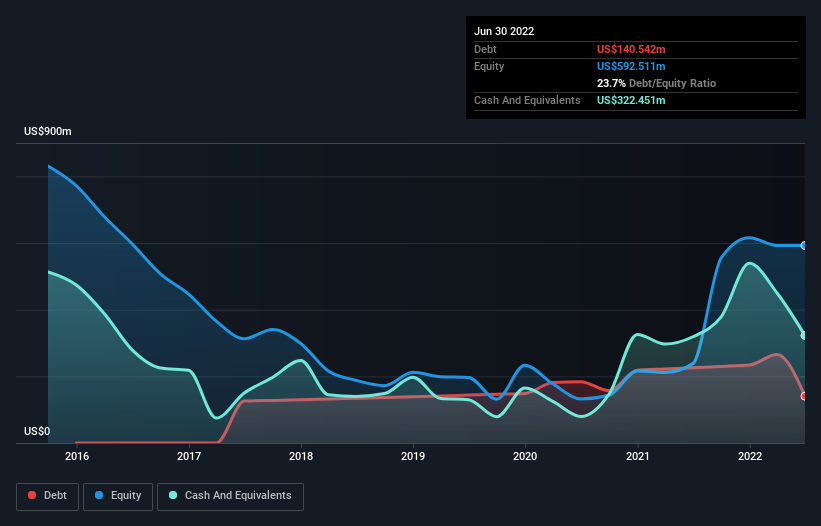Toggle the Equity series legend button
821x526 pixels.
point(118,496)
